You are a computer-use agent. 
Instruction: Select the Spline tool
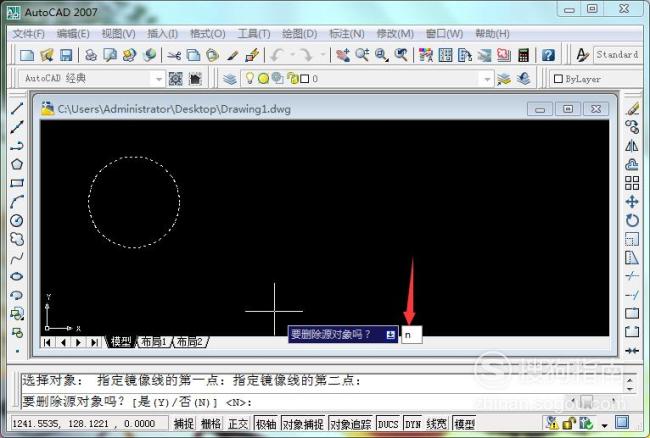coord(17,258)
